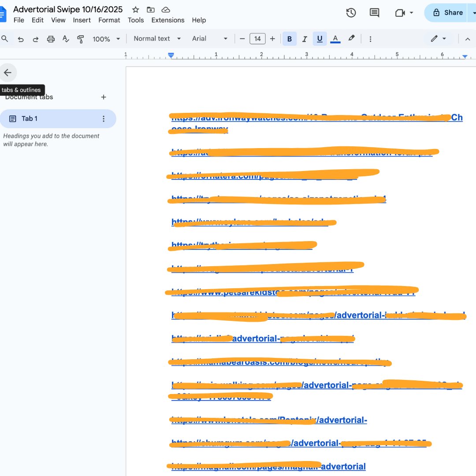
Task: Open the highlight color marker
Action: pyautogui.click(x=351, y=39)
